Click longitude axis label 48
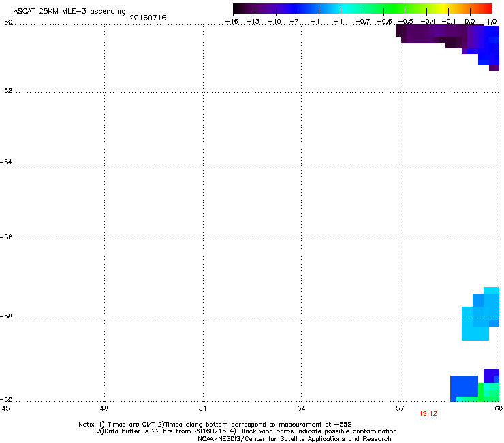 point(104,408)
